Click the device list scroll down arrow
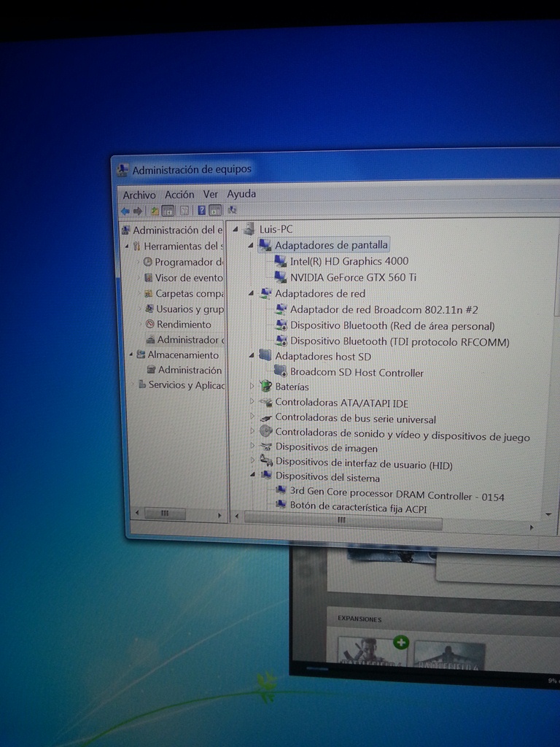The image size is (560, 747). click(x=548, y=514)
